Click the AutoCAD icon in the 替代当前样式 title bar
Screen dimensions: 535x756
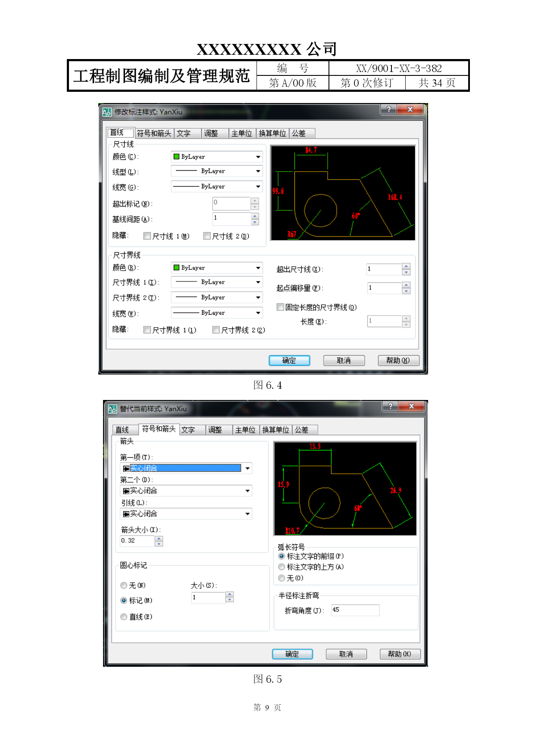click(113, 409)
